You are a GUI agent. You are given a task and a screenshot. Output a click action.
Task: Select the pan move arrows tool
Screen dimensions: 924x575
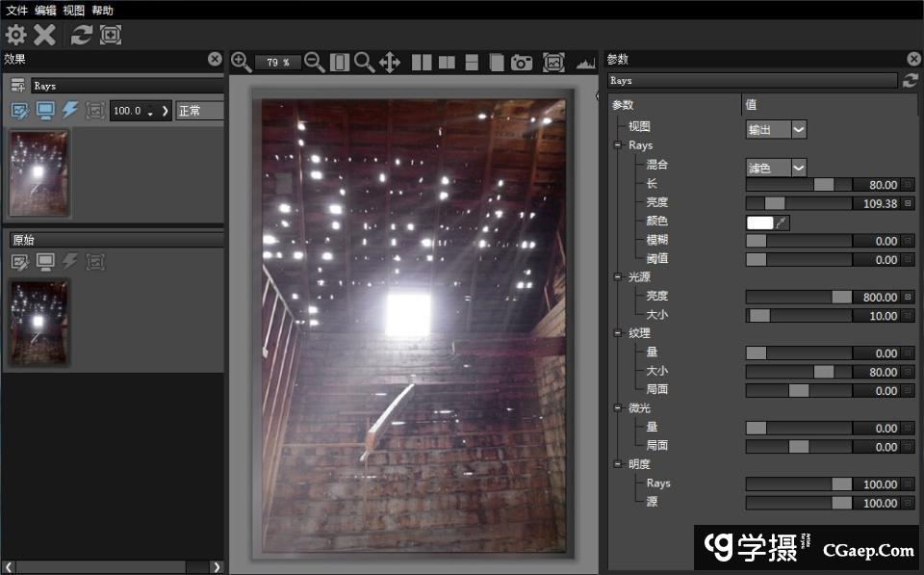pyautogui.click(x=390, y=63)
